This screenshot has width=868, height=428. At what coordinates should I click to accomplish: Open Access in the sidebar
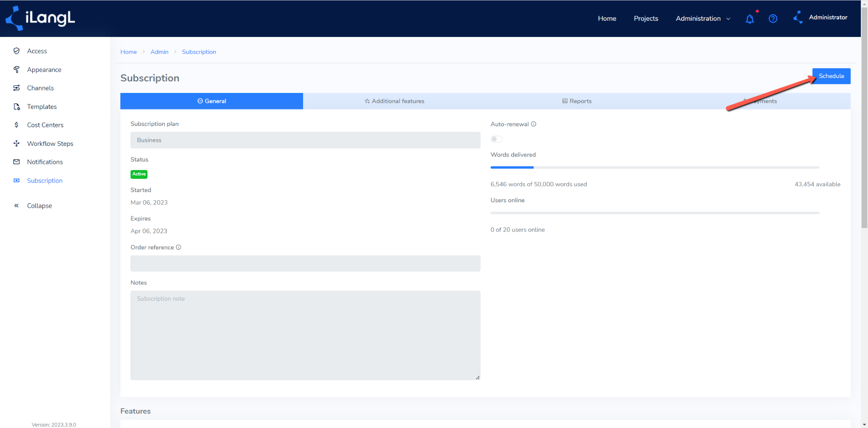pyautogui.click(x=37, y=51)
